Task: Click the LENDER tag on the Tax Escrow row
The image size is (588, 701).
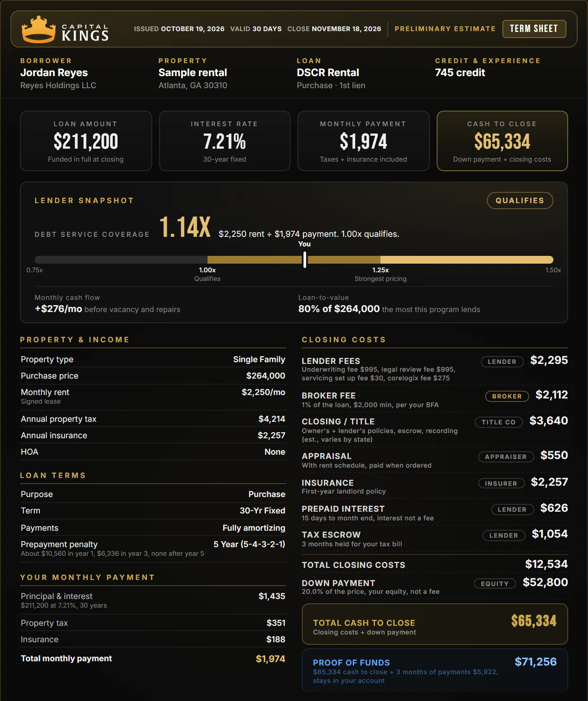Action: click(504, 535)
